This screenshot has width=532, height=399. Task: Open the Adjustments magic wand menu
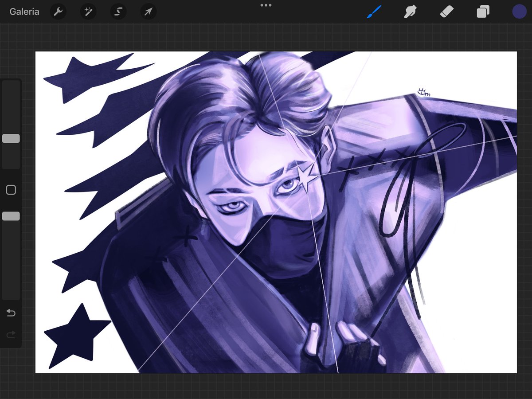[88, 12]
